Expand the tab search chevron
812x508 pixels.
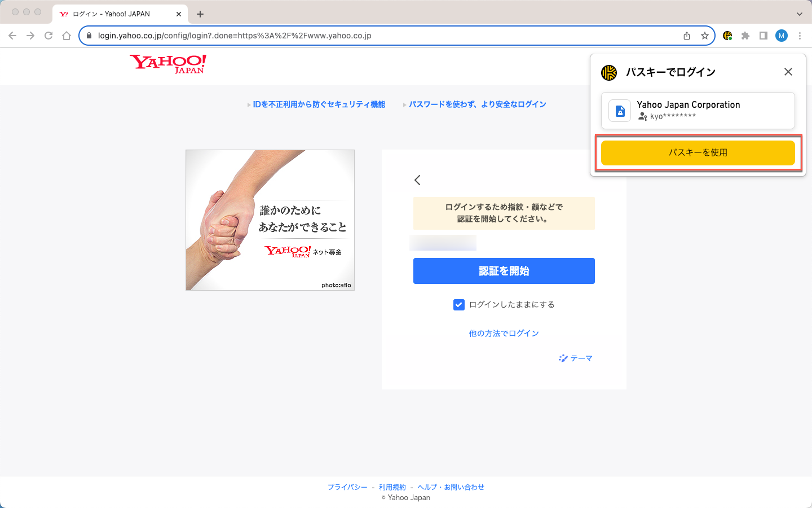pyautogui.click(x=800, y=14)
